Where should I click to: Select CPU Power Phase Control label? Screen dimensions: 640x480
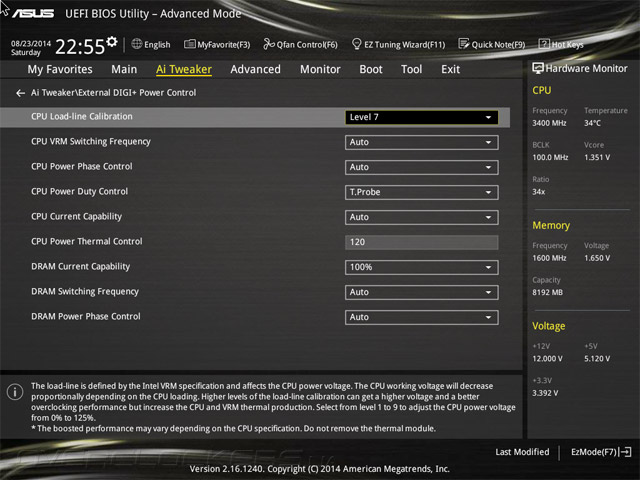[x=82, y=167]
